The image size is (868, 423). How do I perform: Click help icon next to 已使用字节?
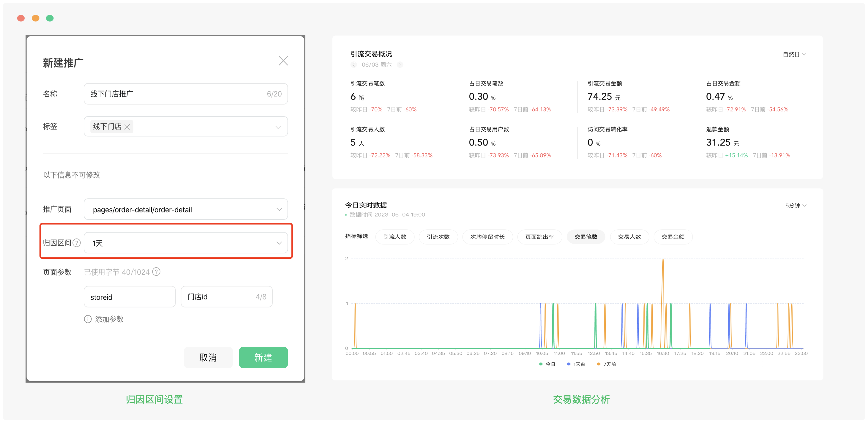coord(156,272)
